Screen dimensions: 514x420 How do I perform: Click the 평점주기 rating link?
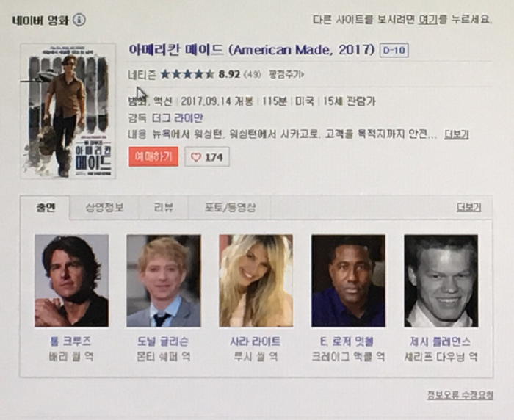[286, 75]
